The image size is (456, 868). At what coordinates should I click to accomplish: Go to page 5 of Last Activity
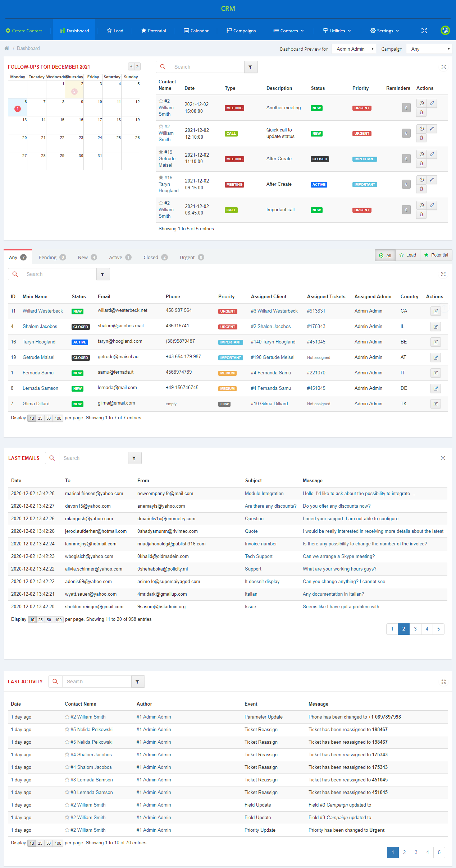click(439, 852)
